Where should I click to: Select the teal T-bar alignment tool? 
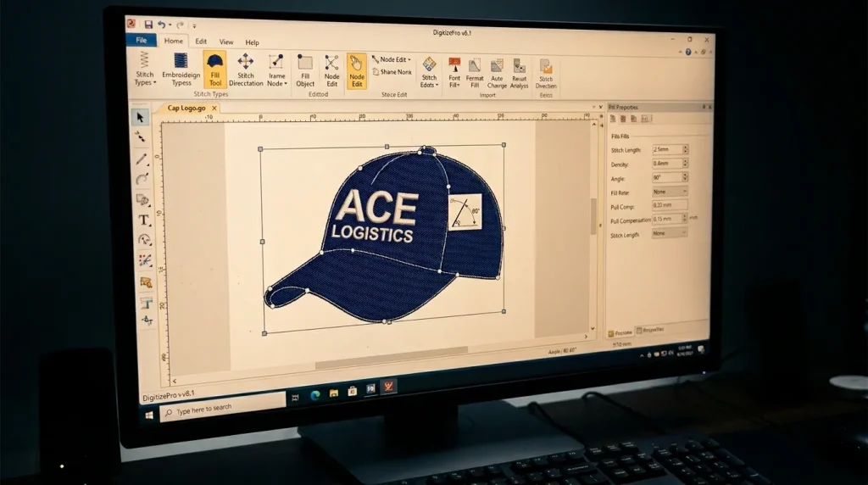tap(147, 303)
